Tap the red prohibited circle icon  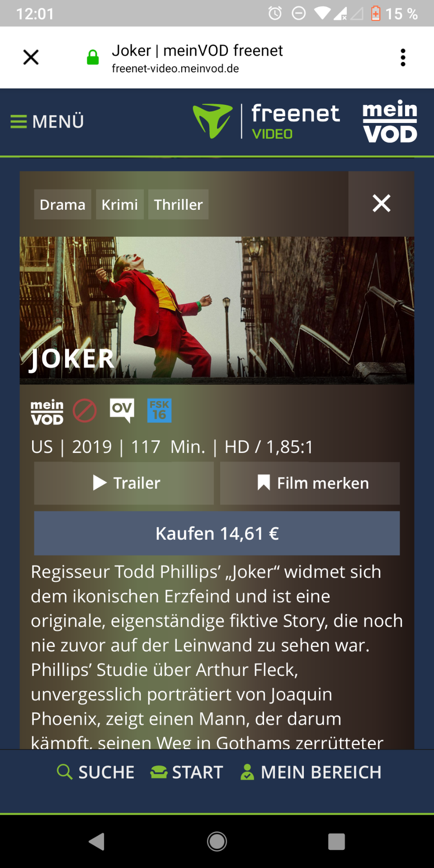[85, 410]
